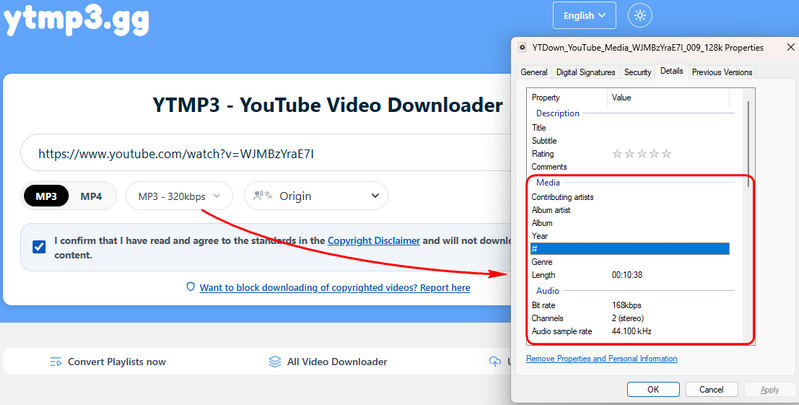This screenshot has height=405, width=799.
Task: Switch to the Security tab
Action: coord(637,72)
